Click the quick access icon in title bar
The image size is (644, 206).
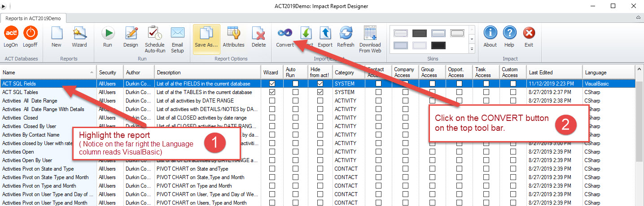click(4, 6)
